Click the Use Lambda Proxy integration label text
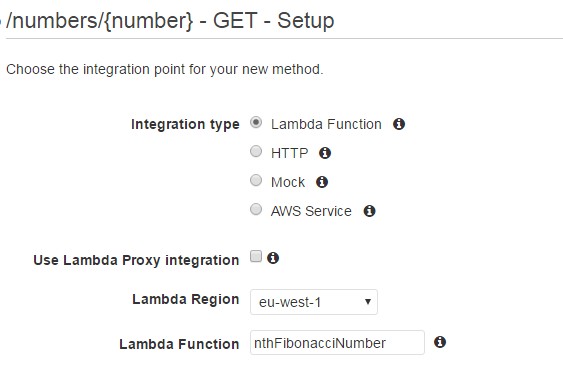 [x=136, y=260]
